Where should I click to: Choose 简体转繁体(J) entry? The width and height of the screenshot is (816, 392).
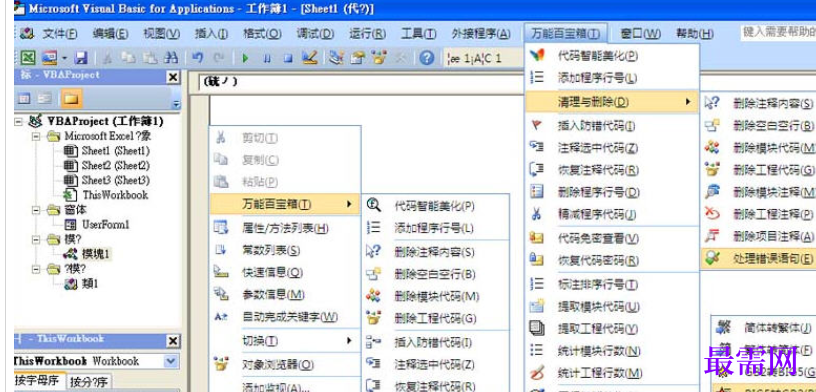point(764,328)
